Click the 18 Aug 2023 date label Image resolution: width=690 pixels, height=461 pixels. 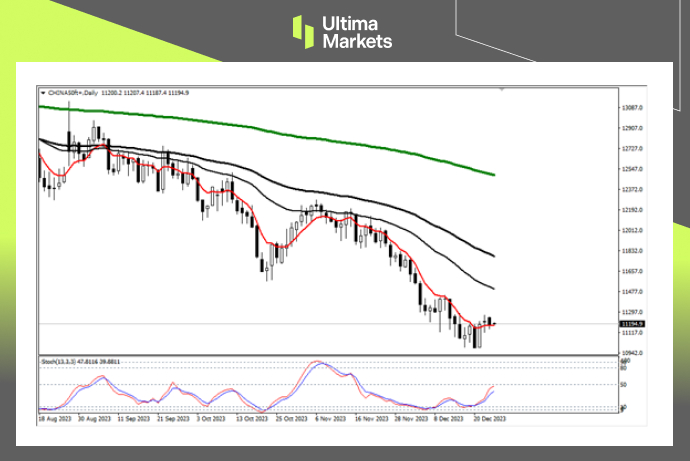pyautogui.click(x=54, y=422)
